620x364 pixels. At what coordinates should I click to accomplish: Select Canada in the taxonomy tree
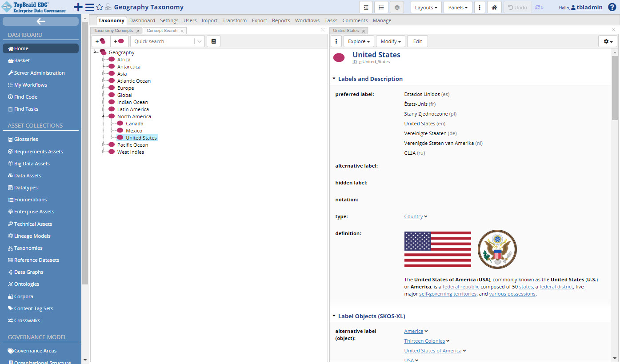tap(134, 124)
